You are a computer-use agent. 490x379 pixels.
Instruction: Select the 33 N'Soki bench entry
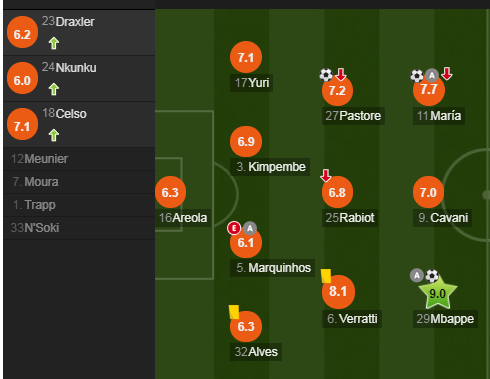click(x=79, y=228)
